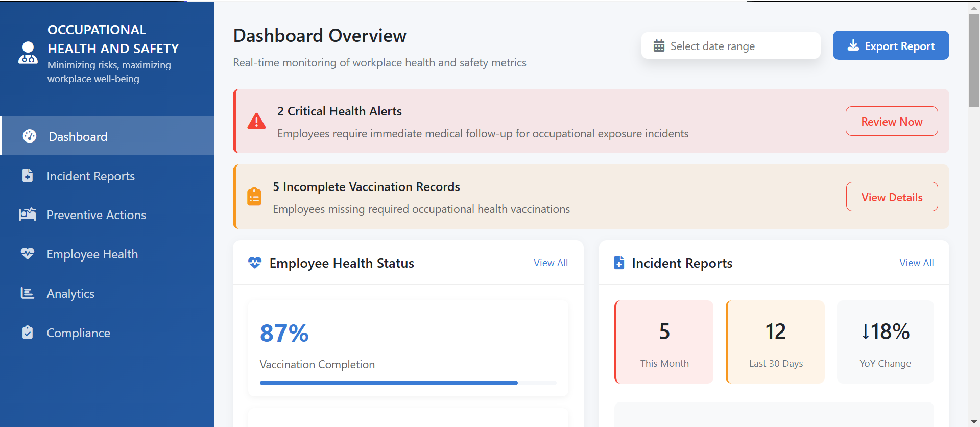Image resolution: width=980 pixels, height=427 pixels.
Task: Open Employee Health section
Action: pyautogui.click(x=107, y=254)
